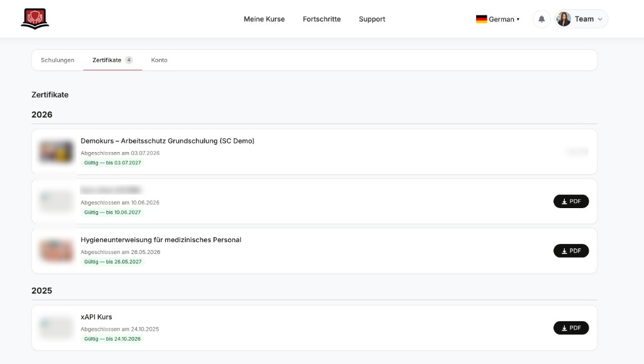The image size is (644, 364).
Task: Open Hygieneunterweisung für medizinisches Personal title
Action: (160, 240)
